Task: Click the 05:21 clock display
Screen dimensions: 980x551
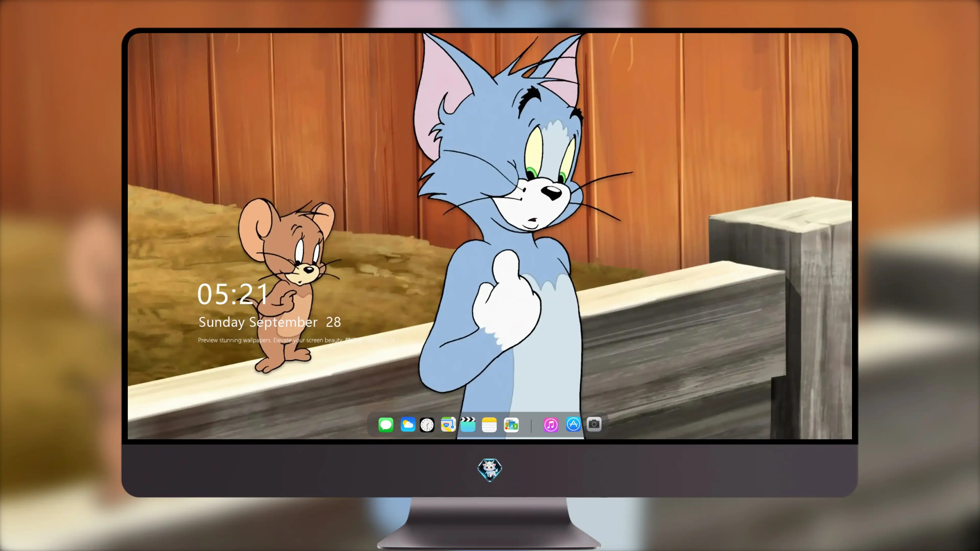Action: [233, 294]
